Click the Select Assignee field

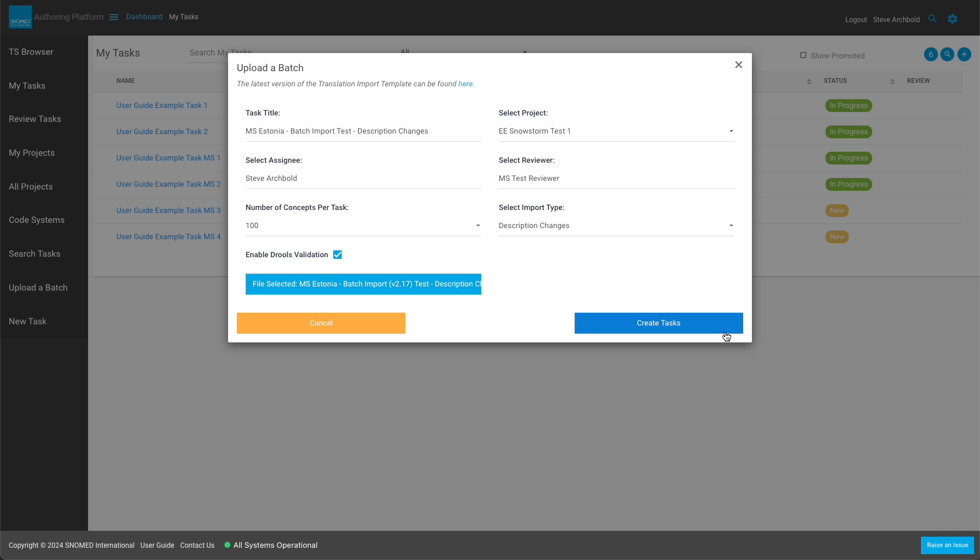(x=363, y=178)
